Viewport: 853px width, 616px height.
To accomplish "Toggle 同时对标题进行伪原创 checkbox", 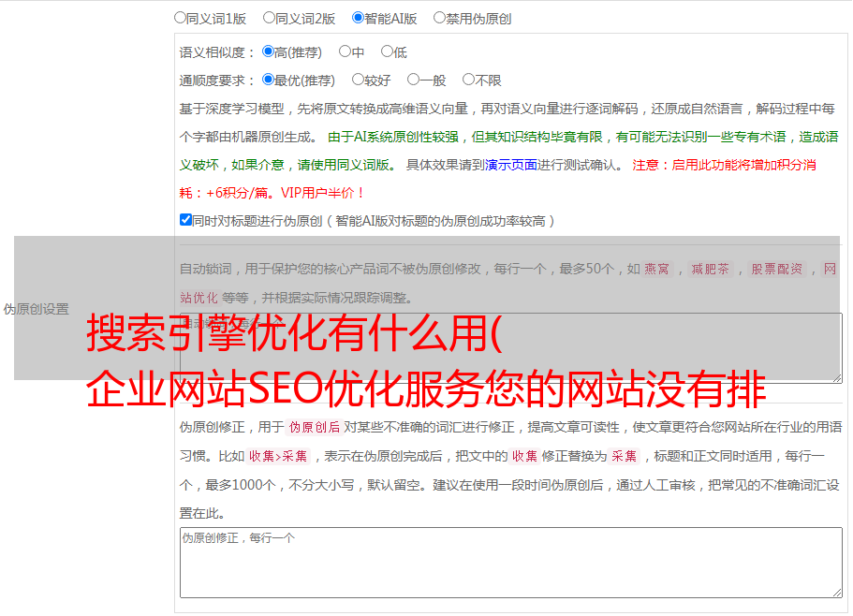I will (185, 220).
